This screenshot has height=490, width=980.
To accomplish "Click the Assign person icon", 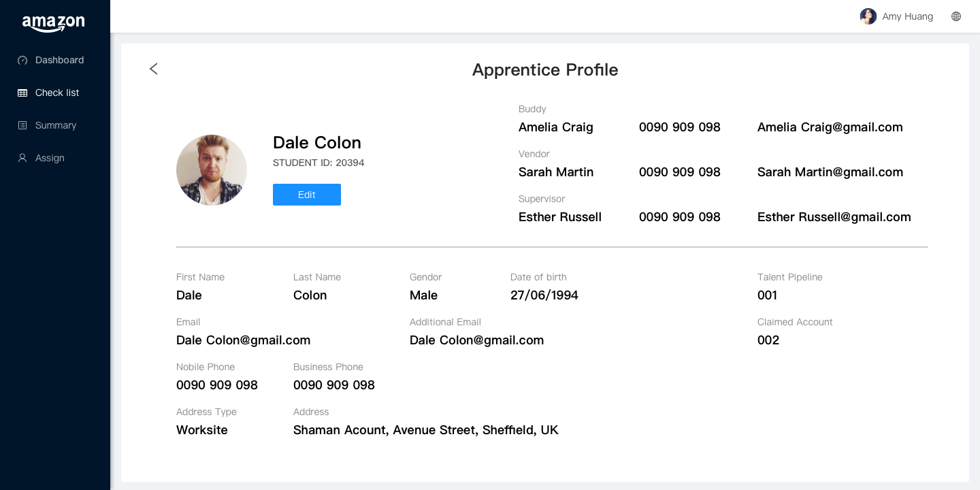I will point(22,158).
